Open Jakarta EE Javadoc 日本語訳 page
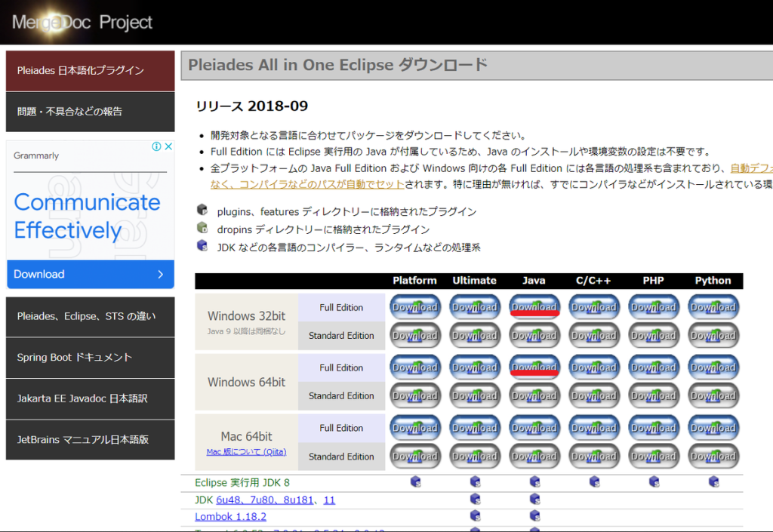The height and width of the screenshot is (532, 773). (90, 398)
